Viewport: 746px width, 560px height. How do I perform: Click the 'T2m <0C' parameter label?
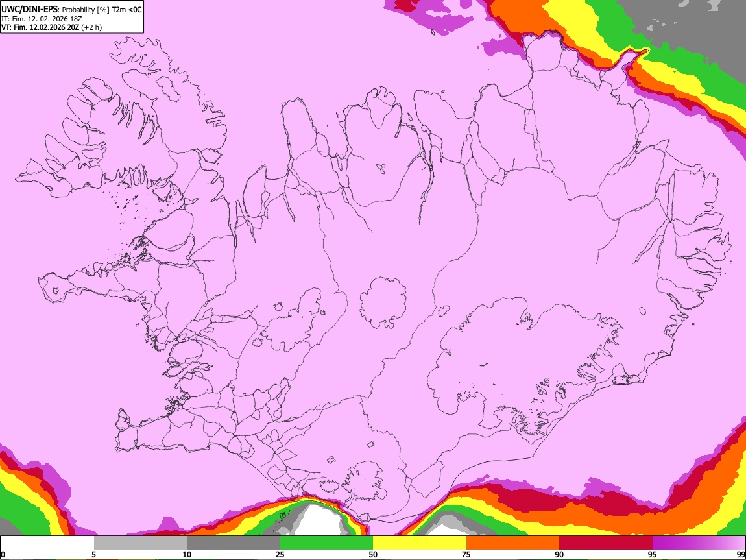pyautogui.click(x=126, y=10)
